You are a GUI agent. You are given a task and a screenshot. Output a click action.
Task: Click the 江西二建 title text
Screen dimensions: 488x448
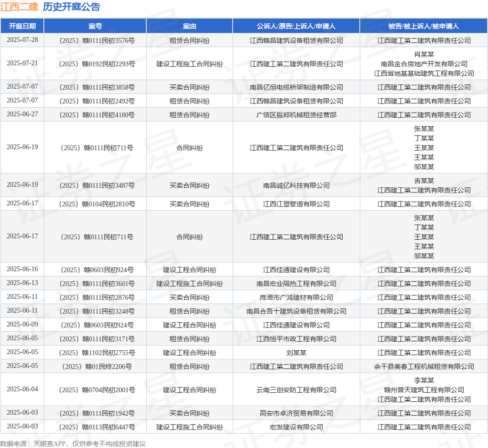click(x=19, y=7)
